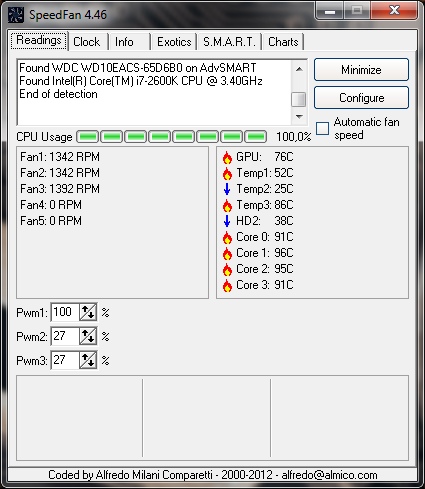The image size is (425, 489).
Task: Click the Core 1 flame icon
Action: pos(227,253)
